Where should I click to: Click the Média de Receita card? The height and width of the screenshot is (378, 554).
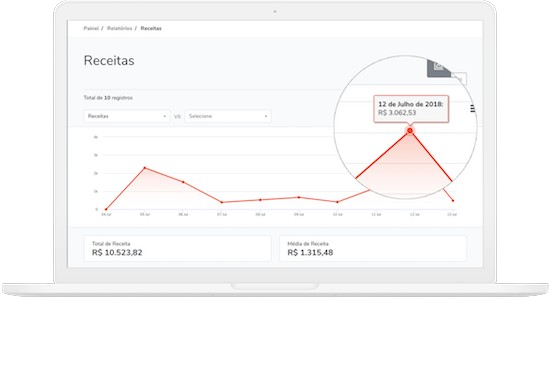[x=373, y=249]
